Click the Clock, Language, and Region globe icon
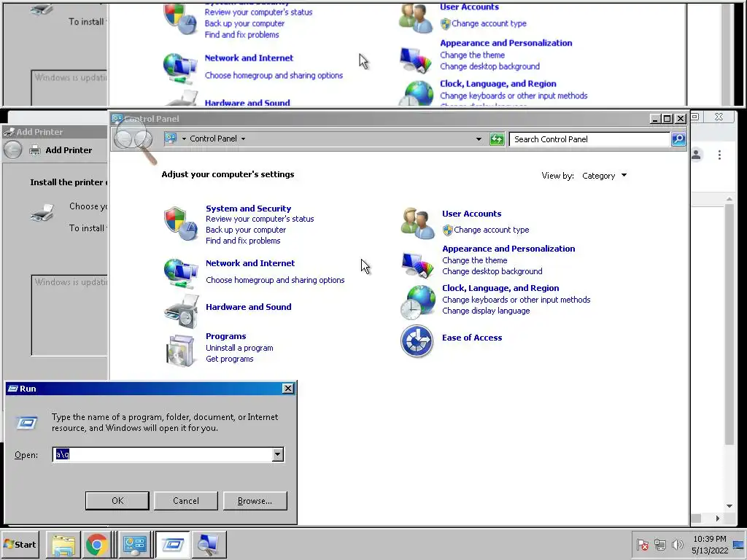The height and width of the screenshot is (560, 747). [x=417, y=302]
